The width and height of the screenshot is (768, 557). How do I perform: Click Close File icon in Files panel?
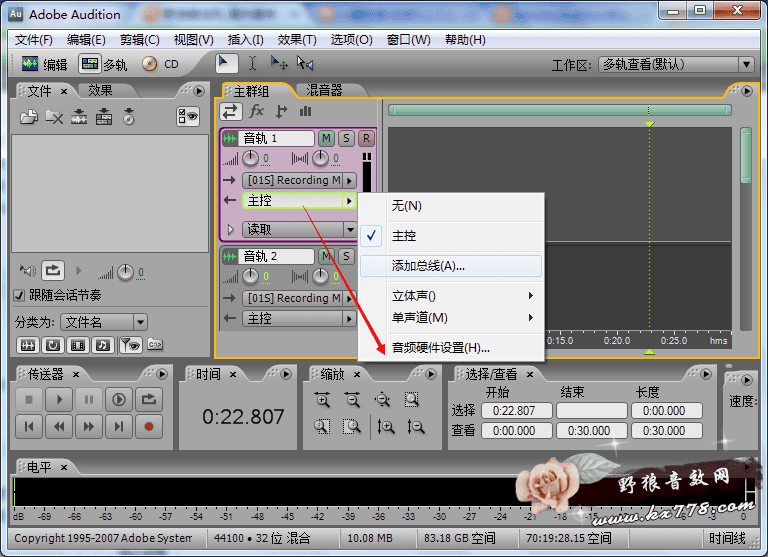coord(54,117)
